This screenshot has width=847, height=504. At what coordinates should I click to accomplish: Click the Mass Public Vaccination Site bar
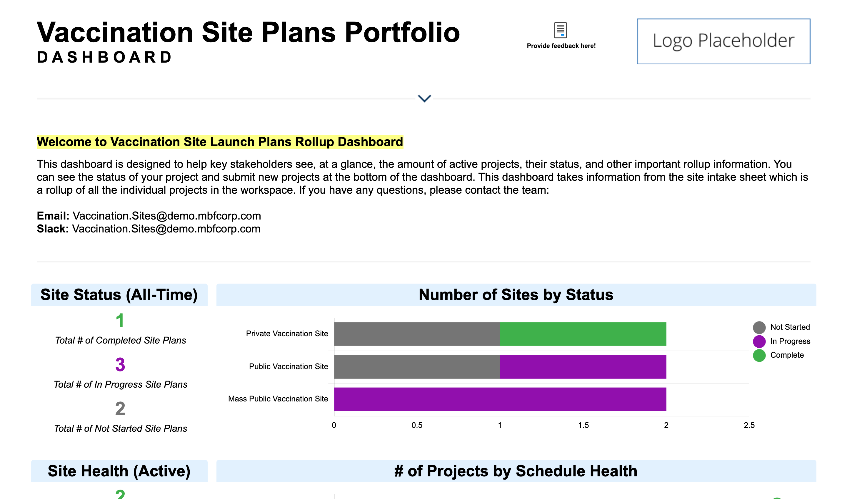coord(500,399)
